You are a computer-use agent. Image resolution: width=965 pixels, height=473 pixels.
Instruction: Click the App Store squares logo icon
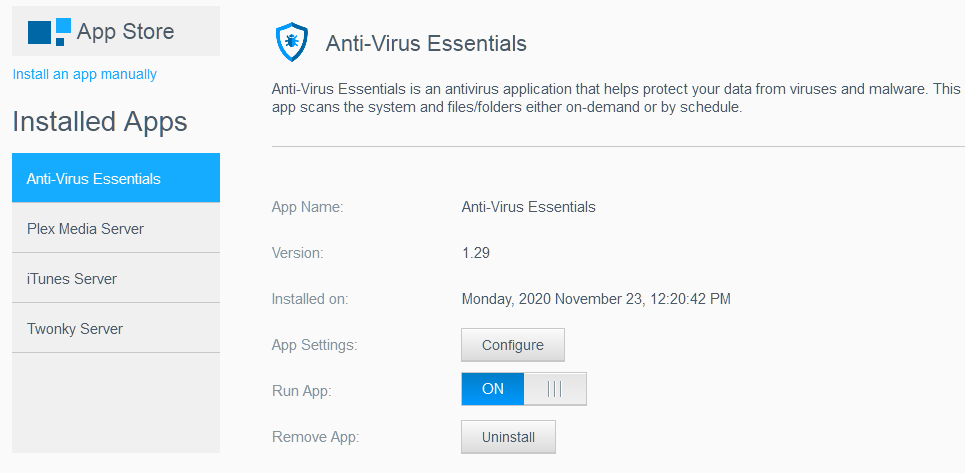[x=49, y=31]
